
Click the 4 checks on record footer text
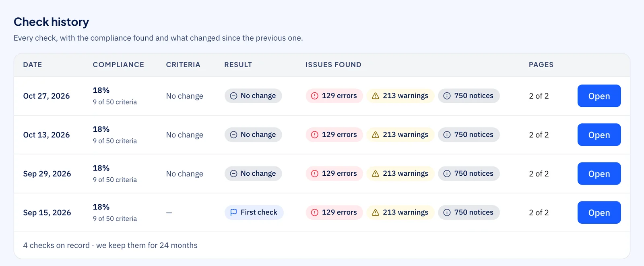[x=110, y=245]
